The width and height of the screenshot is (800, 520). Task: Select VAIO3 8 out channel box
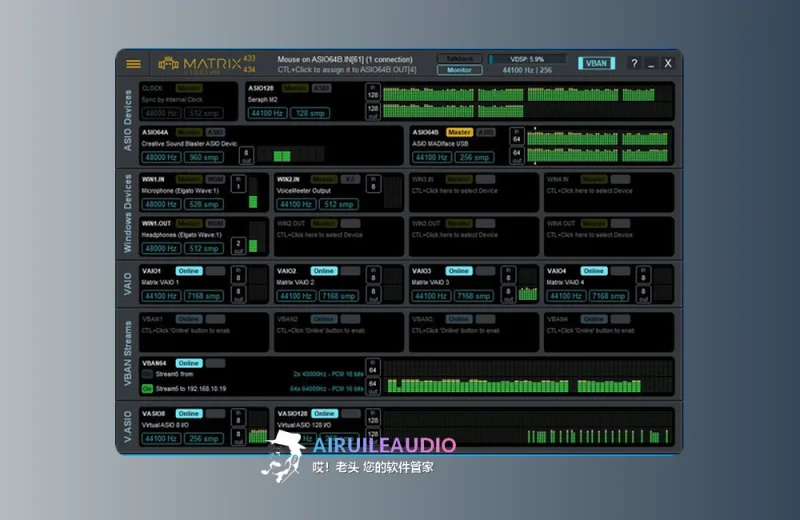[x=508, y=294]
